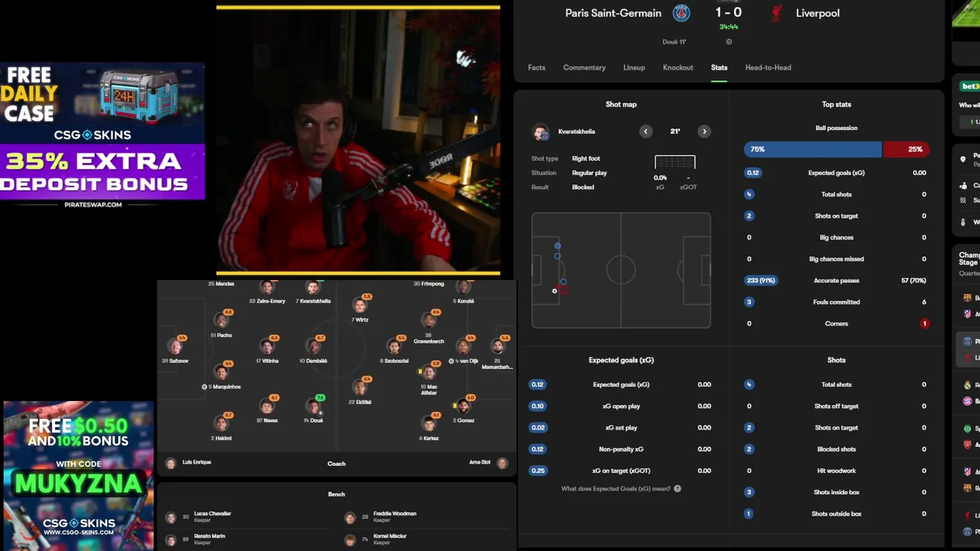Click the 'Fouls committed' stat label
980x551 pixels.
pyautogui.click(x=836, y=302)
